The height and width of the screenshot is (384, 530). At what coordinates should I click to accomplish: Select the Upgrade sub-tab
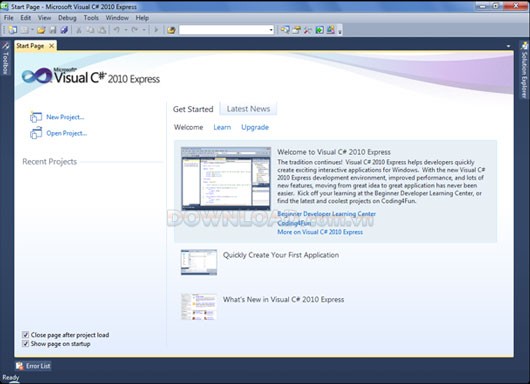[x=255, y=127]
